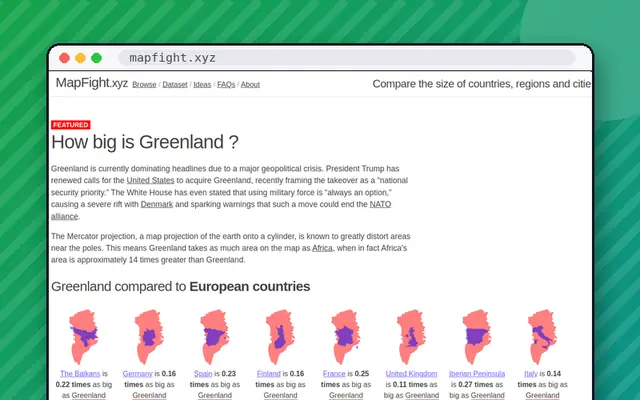Click the 'Compare the size of countries' tagline
Viewport: 640px width, 400px height.
pyautogui.click(x=482, y=84)
